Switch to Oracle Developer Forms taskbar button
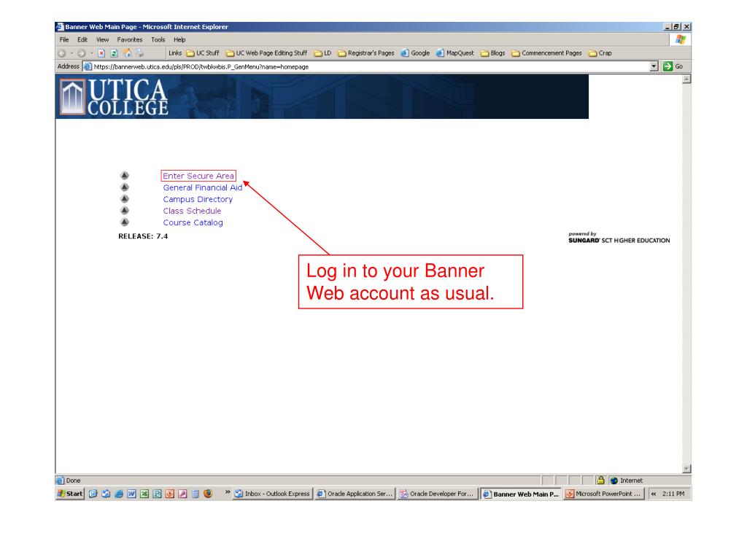The width and height of the screenshot is (747, 560). point(437,494)
